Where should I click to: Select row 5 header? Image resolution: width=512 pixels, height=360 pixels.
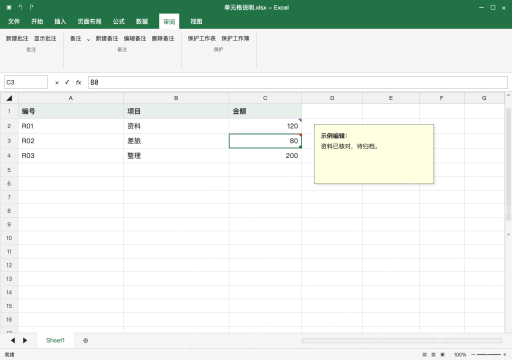(x=9, y=170)
